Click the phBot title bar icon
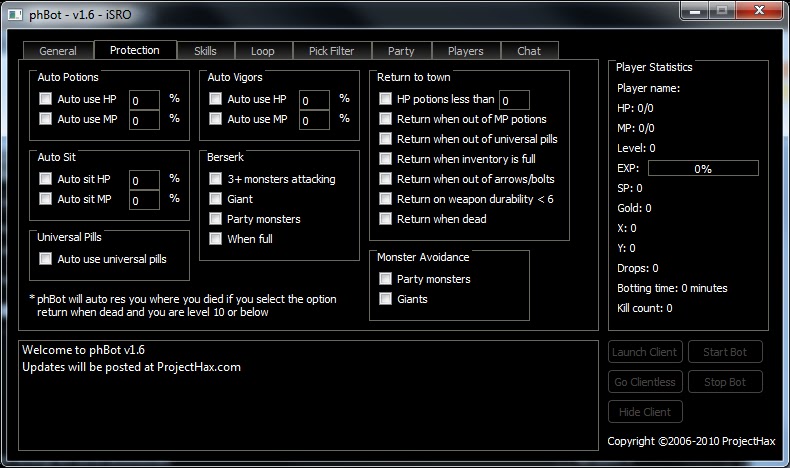Screen dimensions: 790x468 tap(16, 14)
